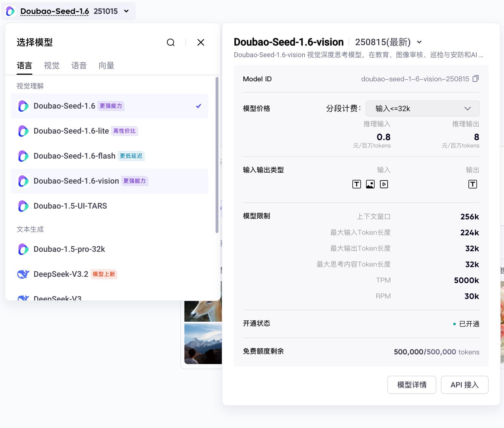This screenshot has height=428, width=504.
Task: Expand the 250815(最新) version dropdown
Action: [419, 42]
